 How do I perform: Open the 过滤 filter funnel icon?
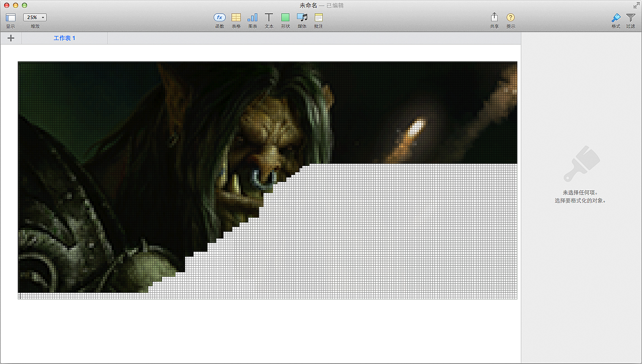tap(630, 18)
